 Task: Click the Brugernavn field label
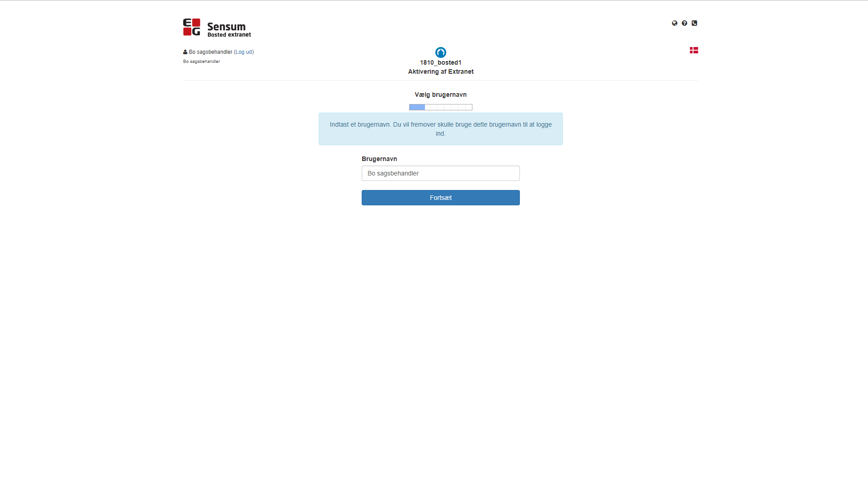379,159
